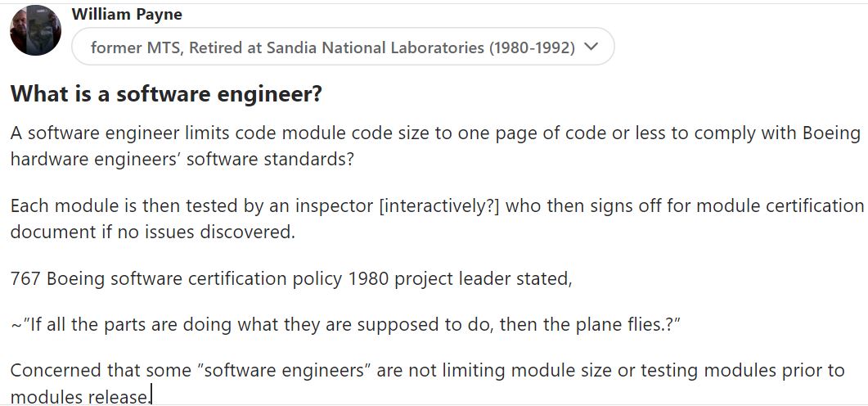868x406 pixels.
Task: Click the '(1980-1992)' date range in the credential
Action: tap(532, 47)
